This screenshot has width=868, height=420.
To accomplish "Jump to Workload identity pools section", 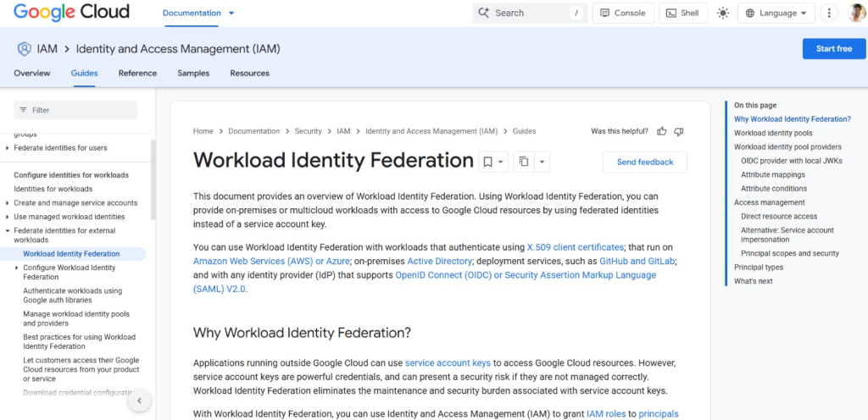I will [x=773, y=133].
